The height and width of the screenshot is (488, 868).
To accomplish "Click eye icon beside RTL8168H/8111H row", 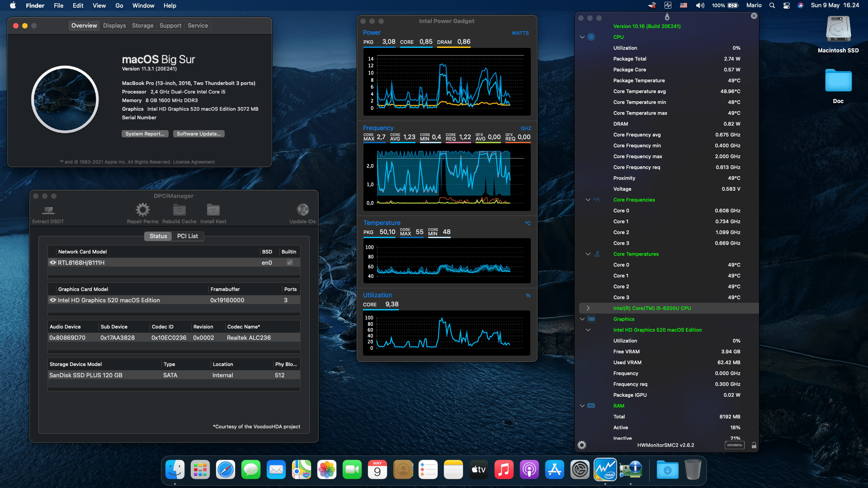I will 53,263.
